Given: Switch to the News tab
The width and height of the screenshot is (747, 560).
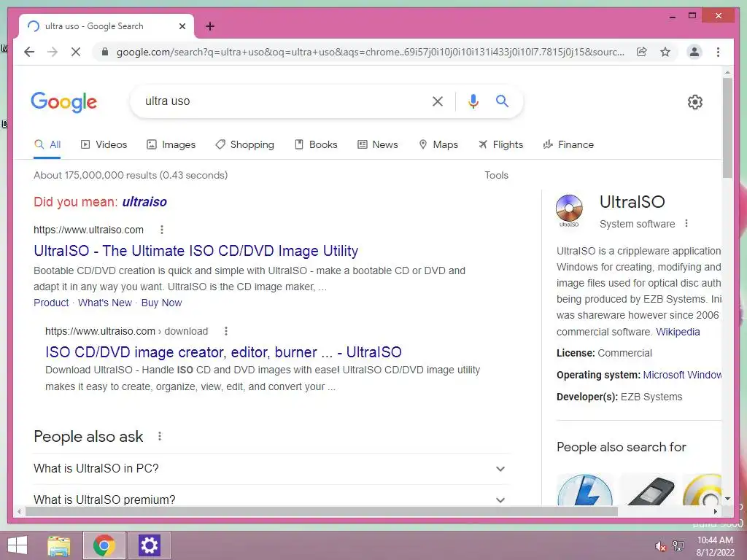Looking at the screenshot, I should [x=378, y=144].
